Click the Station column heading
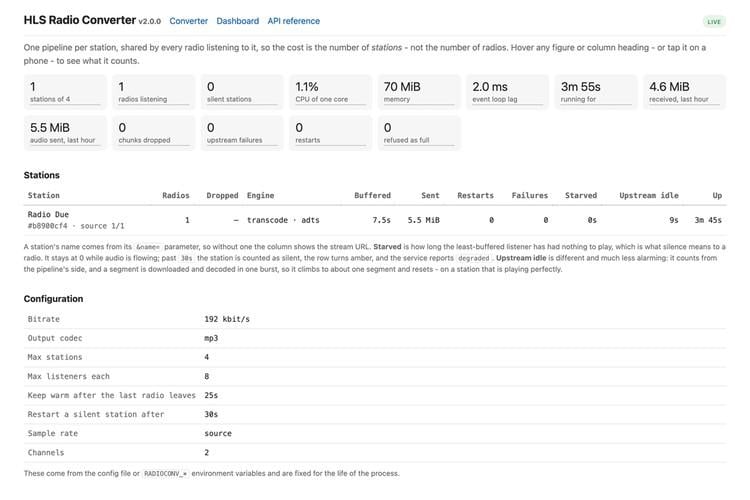The width and height of the screenshot is (750, 500). 44,195
